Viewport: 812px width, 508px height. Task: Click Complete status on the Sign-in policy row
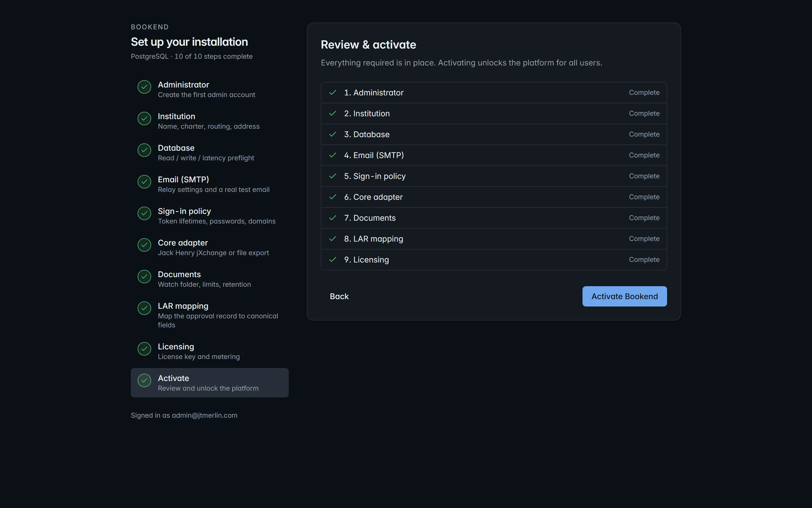[644, 176]
